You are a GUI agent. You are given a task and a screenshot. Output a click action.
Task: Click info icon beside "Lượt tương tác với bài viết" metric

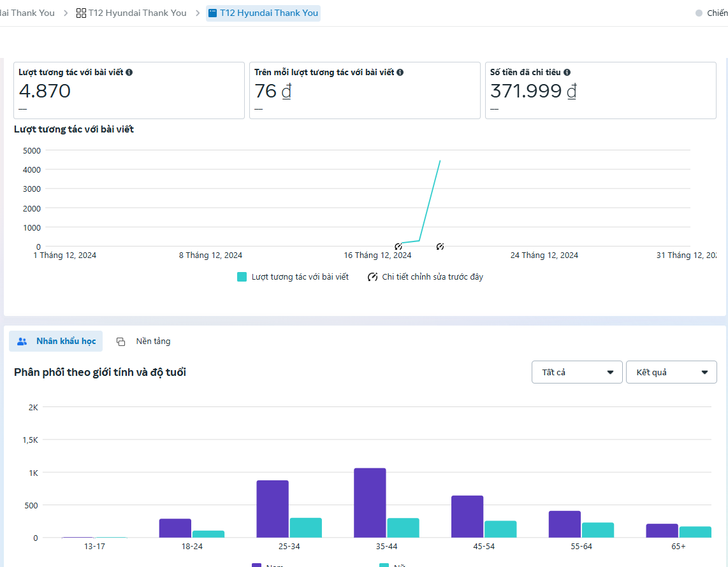(129, 73)
